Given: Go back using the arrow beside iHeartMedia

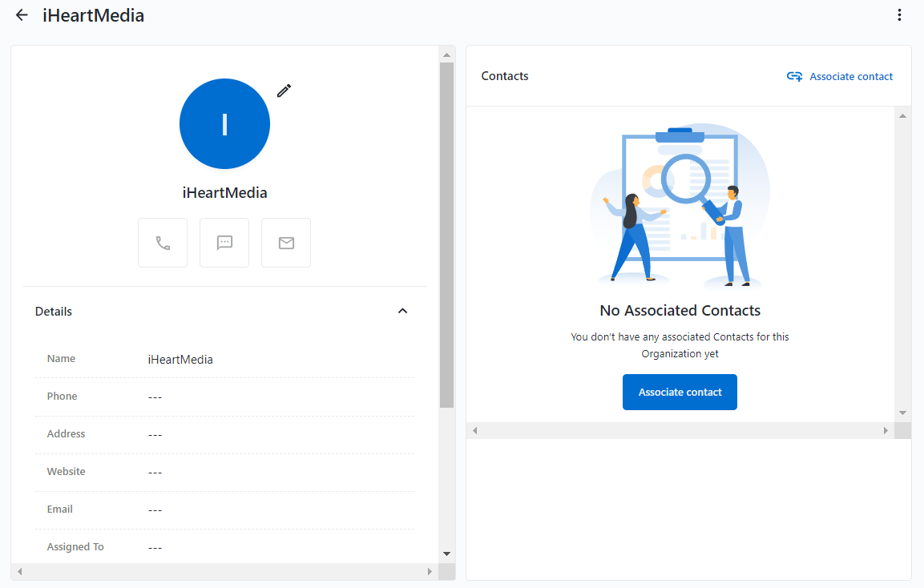Looking at the screenshot, I should coord(22,15).
